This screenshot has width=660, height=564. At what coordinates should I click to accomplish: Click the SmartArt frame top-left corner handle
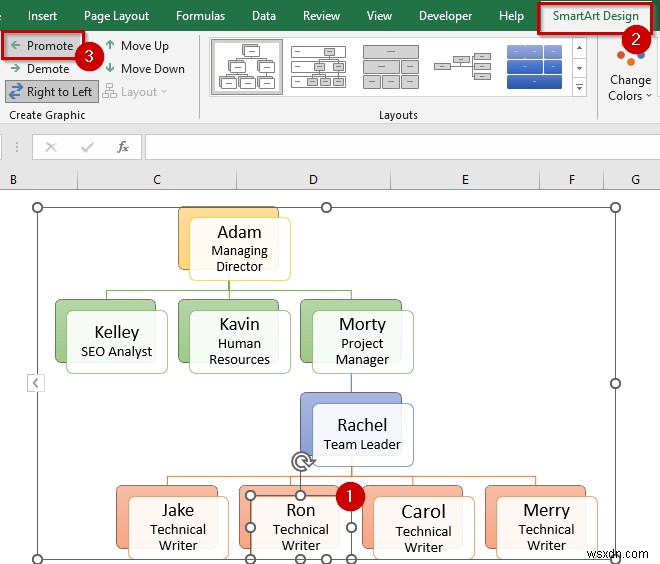(x=37, y=208)
